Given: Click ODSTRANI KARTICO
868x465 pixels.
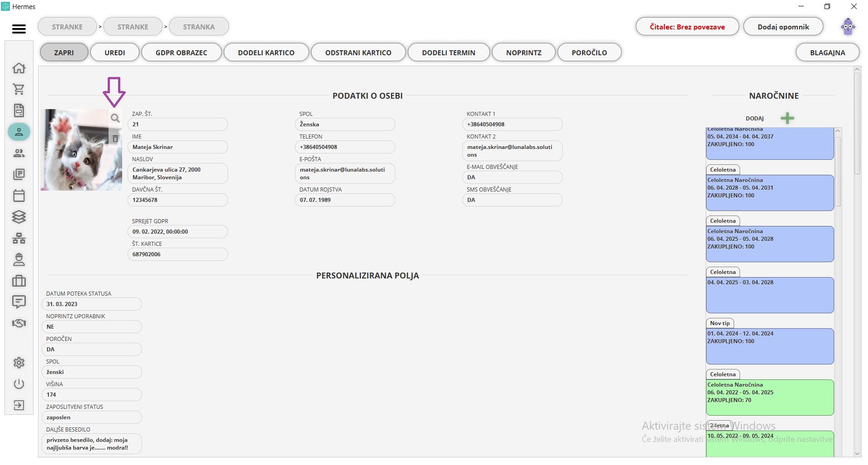Looking at the screenshot, I should [358, 53].
